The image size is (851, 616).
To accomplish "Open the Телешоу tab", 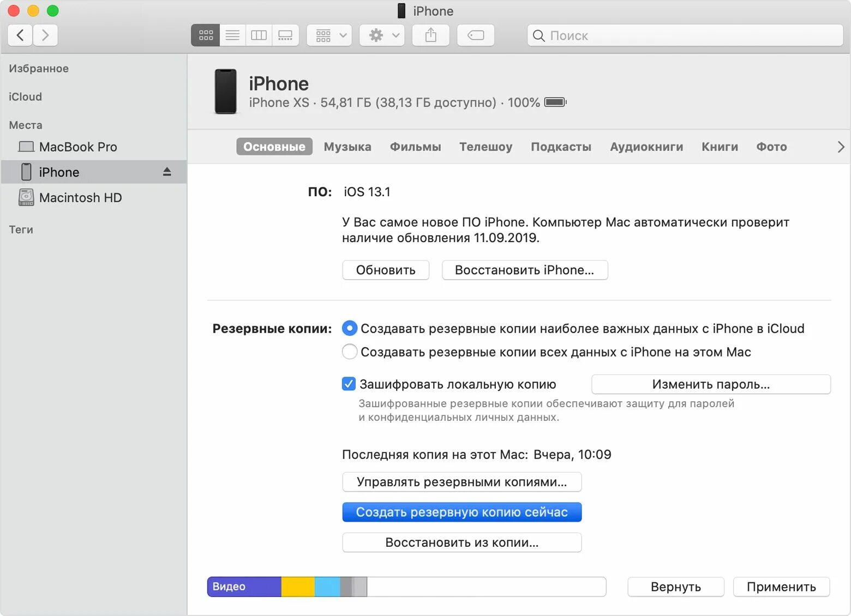I will click(486, 147).
